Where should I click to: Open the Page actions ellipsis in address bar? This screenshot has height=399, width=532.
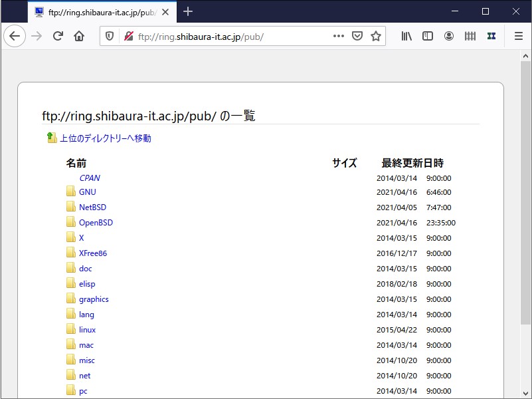pos(338,36)
